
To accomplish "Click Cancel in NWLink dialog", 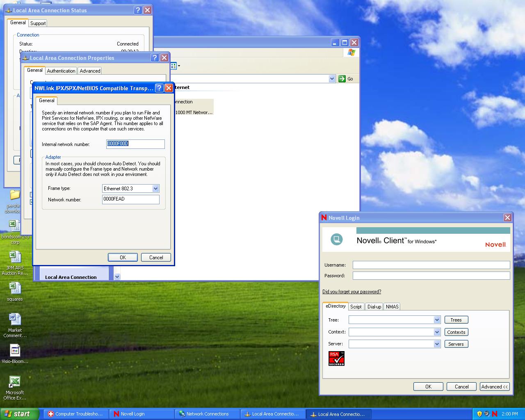I will [x=156, y=258].
